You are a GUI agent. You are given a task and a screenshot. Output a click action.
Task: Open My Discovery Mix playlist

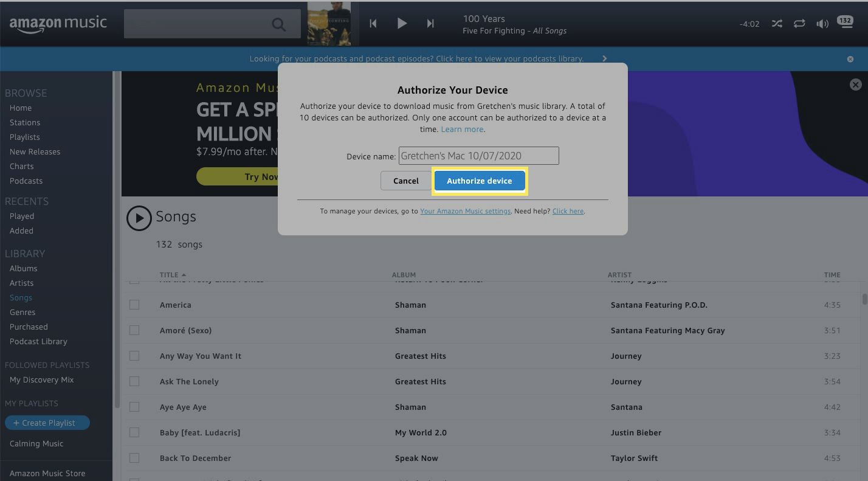coord(41,379)
